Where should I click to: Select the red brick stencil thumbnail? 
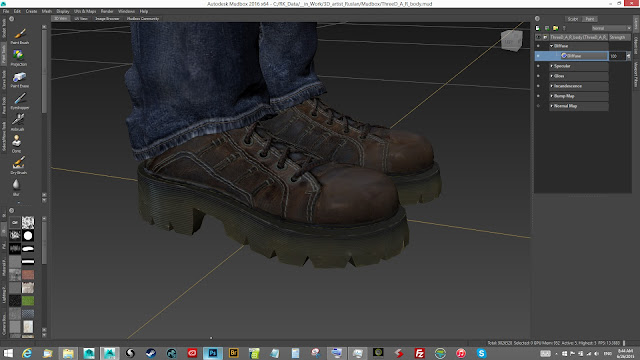pos(28,275)
